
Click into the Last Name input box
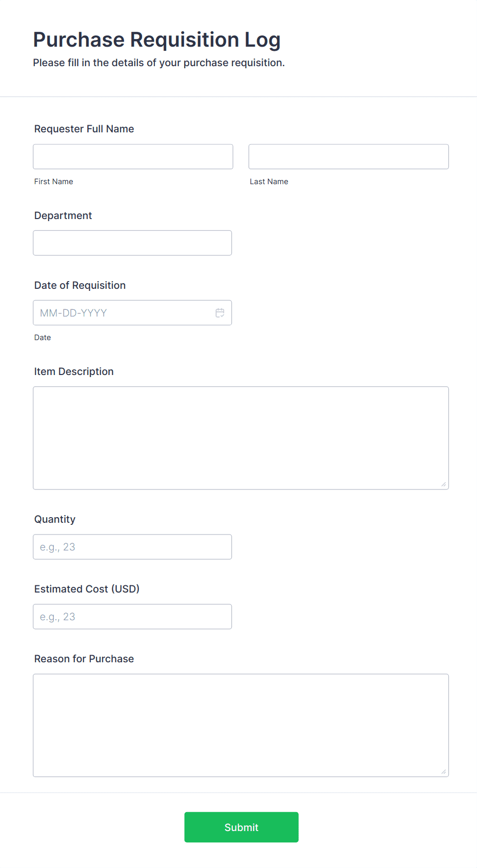pyautogui.click(x=348, y=156)
